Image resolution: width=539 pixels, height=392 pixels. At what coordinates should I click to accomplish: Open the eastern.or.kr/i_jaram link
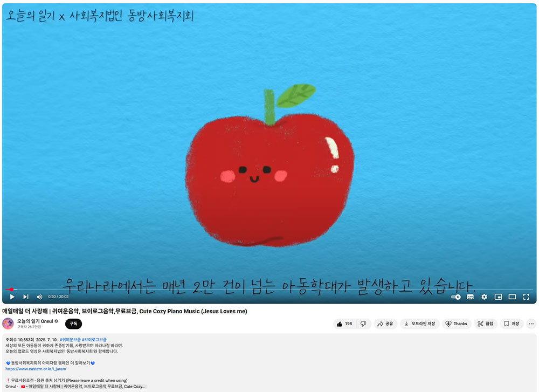tap(36, 369)
